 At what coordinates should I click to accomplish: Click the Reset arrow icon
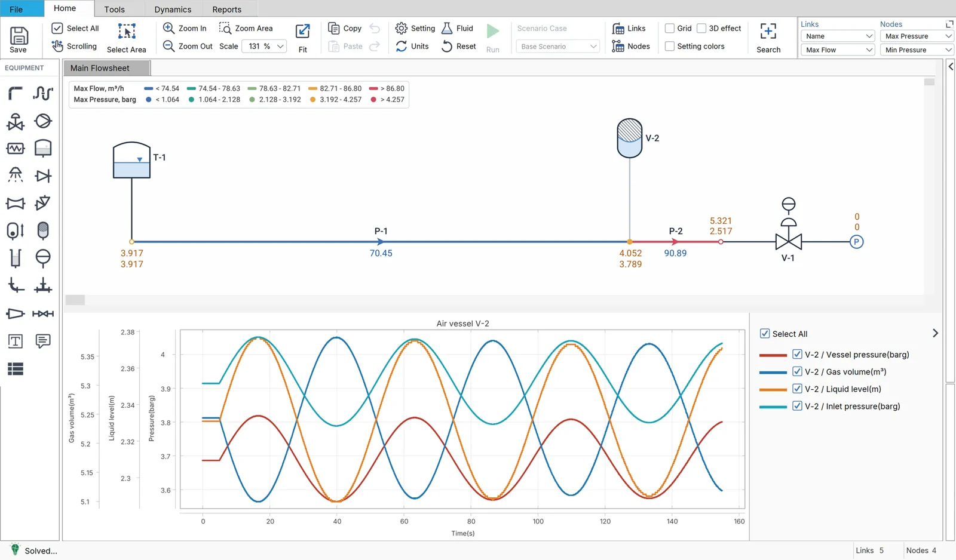coord(447,46)
